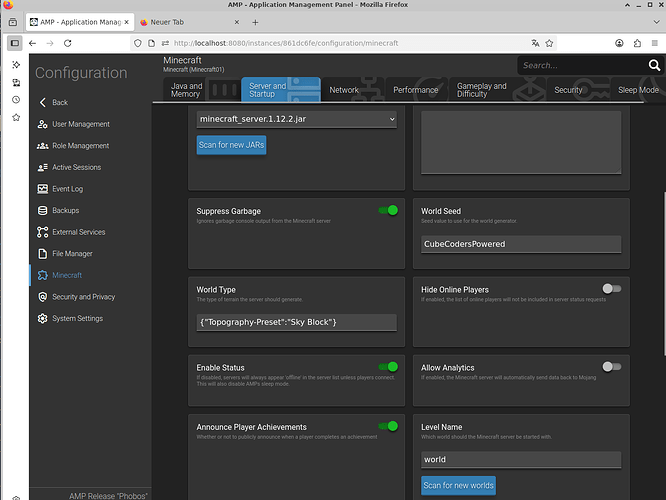Image resolution: width=666 pixels, height=500 pixels.
Task: Open bookmarks star in Firefox sidebar
Action: click(16, 117)
